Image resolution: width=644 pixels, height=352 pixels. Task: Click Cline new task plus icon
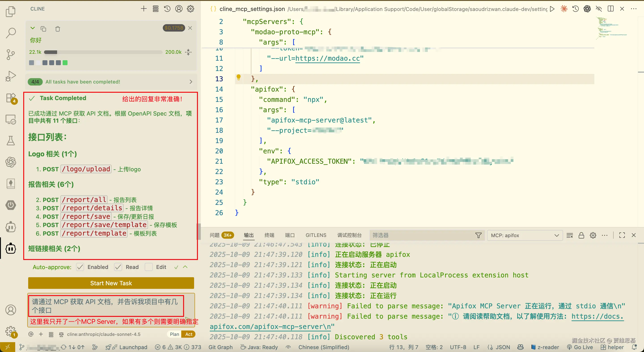[x=144, y=9]
